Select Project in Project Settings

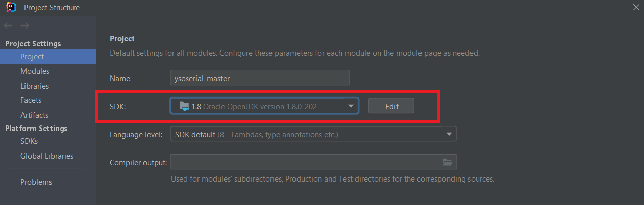tap(32, 57)
